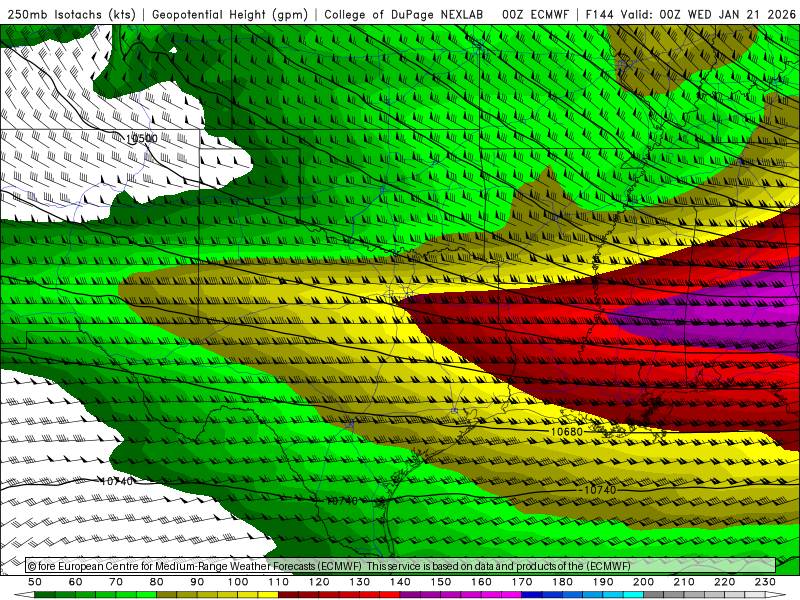Pick the cyan swatch just before 200
The image size is (800, 600).
coord(633,595)
